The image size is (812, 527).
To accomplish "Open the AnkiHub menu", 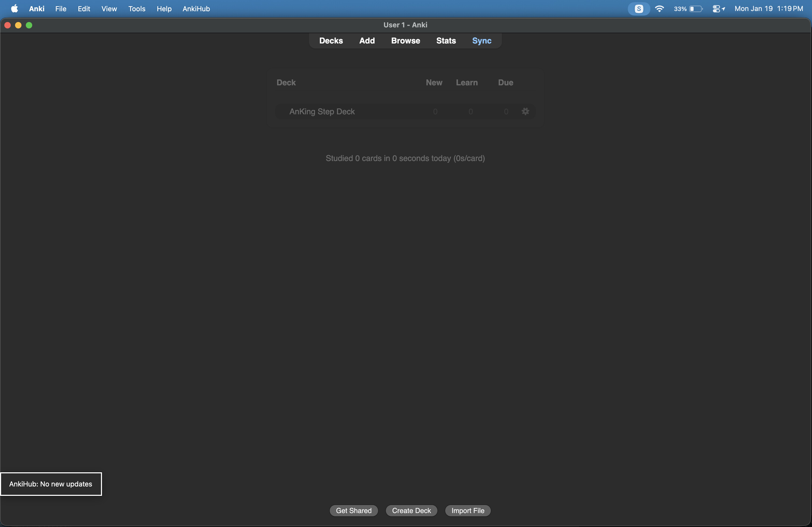I will coord(196,9).
